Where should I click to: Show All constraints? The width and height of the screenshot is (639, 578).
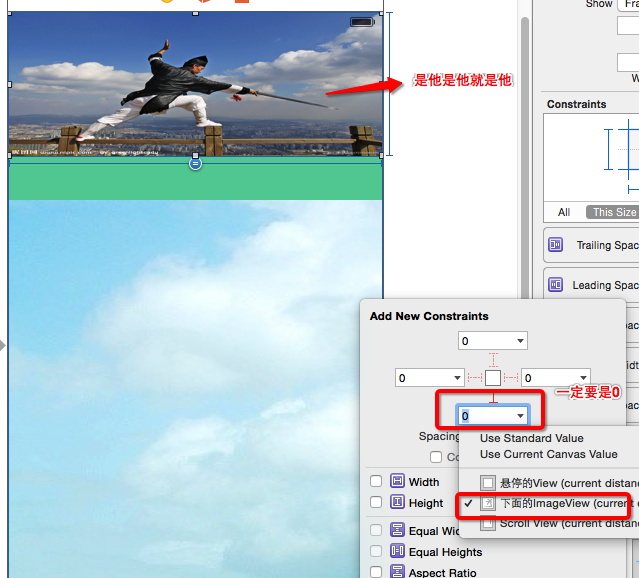(x=564, y=212)
